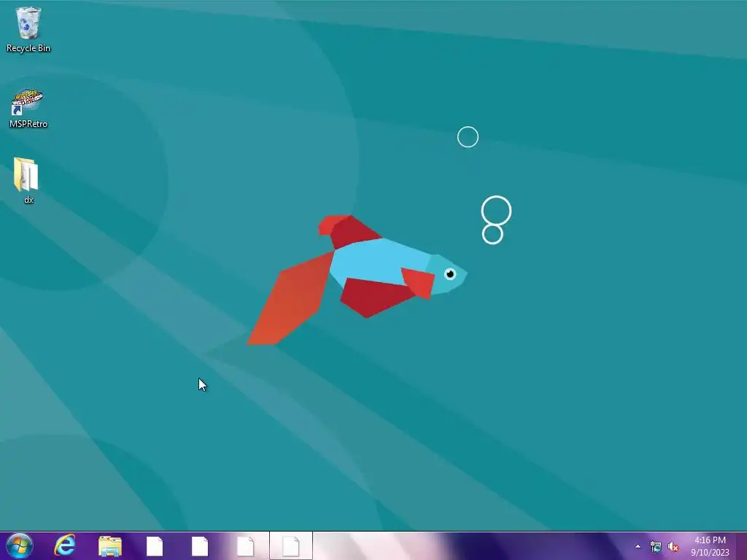This screenshot has height=560, width=747.
Task: Click the Recycle Bin label text
Action: click(28, 48)
